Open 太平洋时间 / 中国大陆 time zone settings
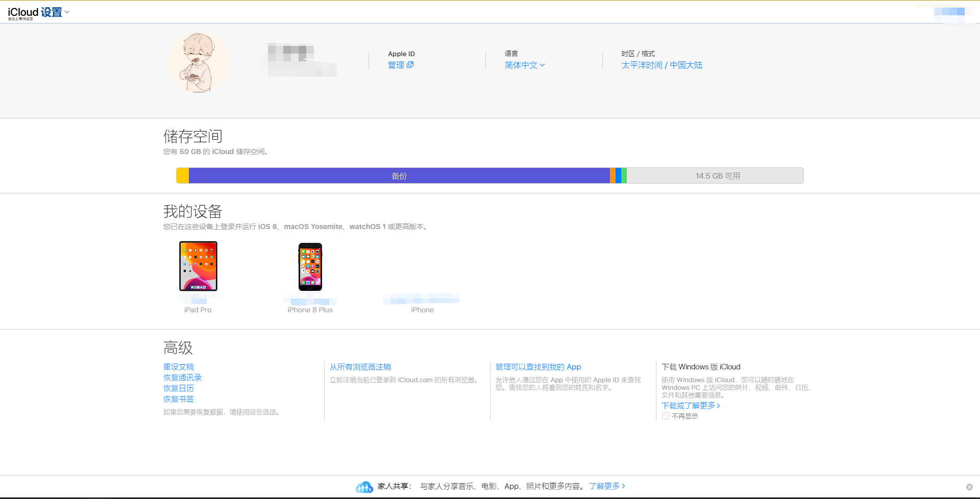The height and width of the screenshot is (499, 980). [x=661, y=65]
